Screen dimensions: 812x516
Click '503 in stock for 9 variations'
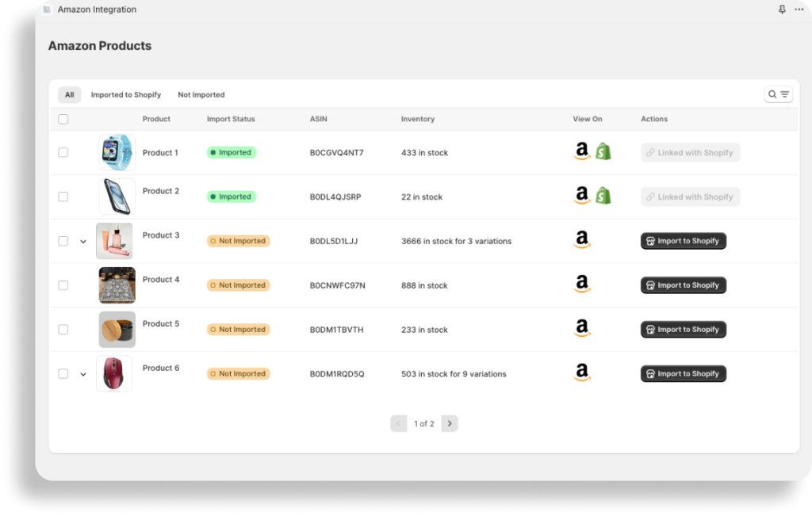pyautogui.click(x=454, y=373)
